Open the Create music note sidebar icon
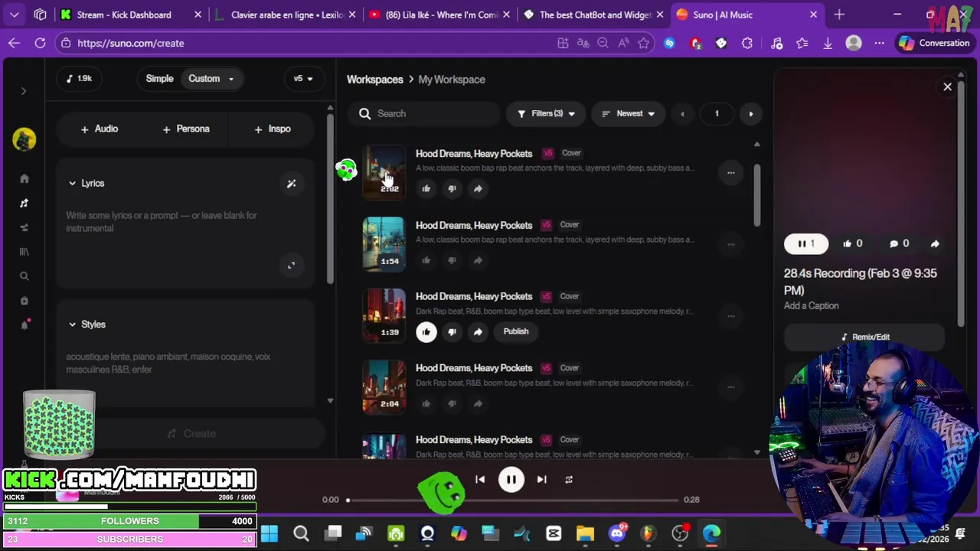This screenshot has width=980, height=551. 24,203
